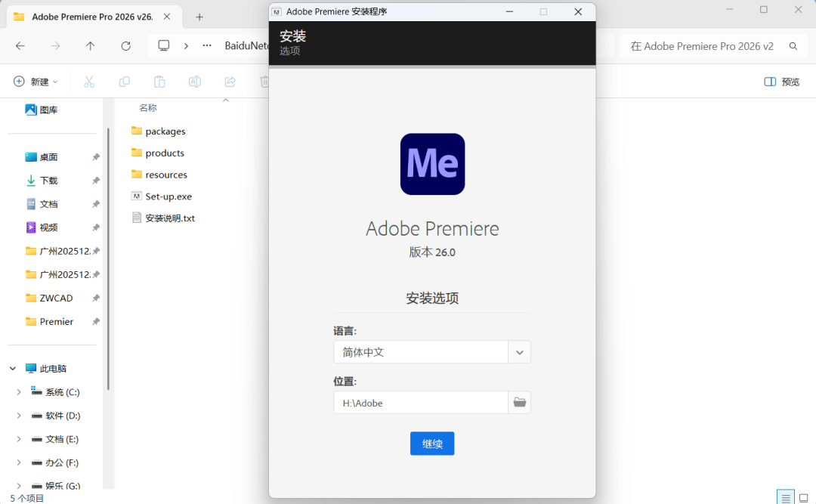816x504 pixels.
Task: Click the folder browse icon beside location field
Action: (519, 403)
